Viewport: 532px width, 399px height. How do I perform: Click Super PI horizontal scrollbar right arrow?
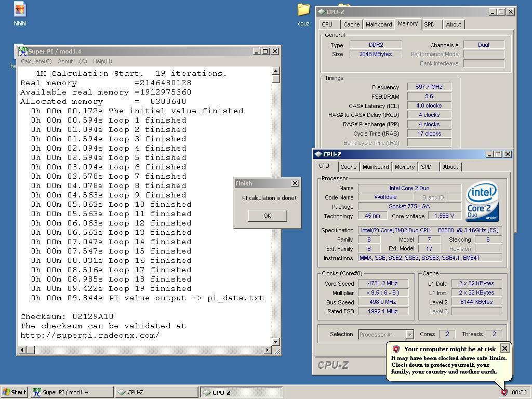tap(268, 350)
